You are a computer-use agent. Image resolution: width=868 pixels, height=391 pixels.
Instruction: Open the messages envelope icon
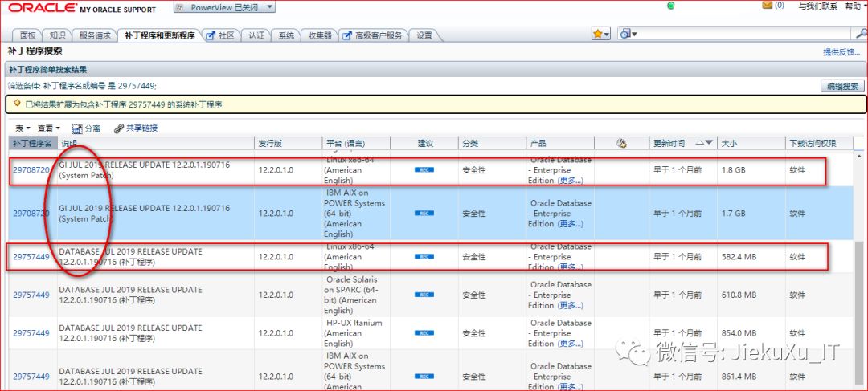[767, 6]
